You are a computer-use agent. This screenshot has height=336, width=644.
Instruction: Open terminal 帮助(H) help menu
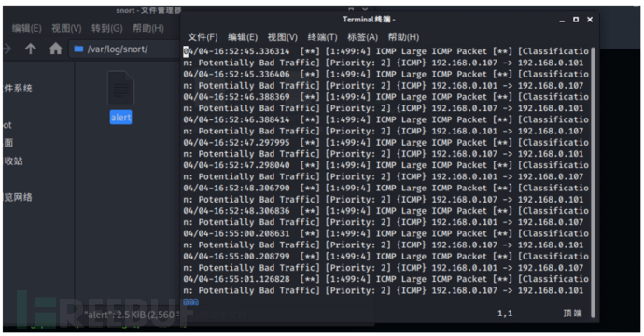[x=403, y=37]
